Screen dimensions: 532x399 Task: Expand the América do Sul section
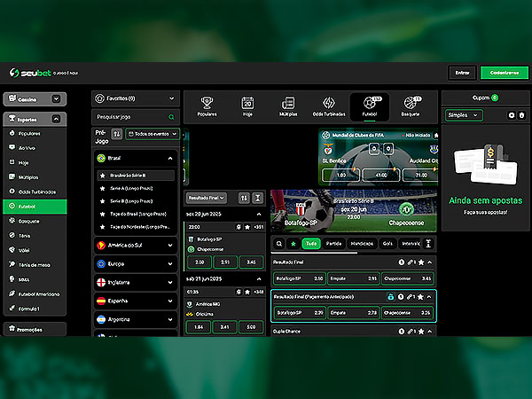[x=136, y=245]
